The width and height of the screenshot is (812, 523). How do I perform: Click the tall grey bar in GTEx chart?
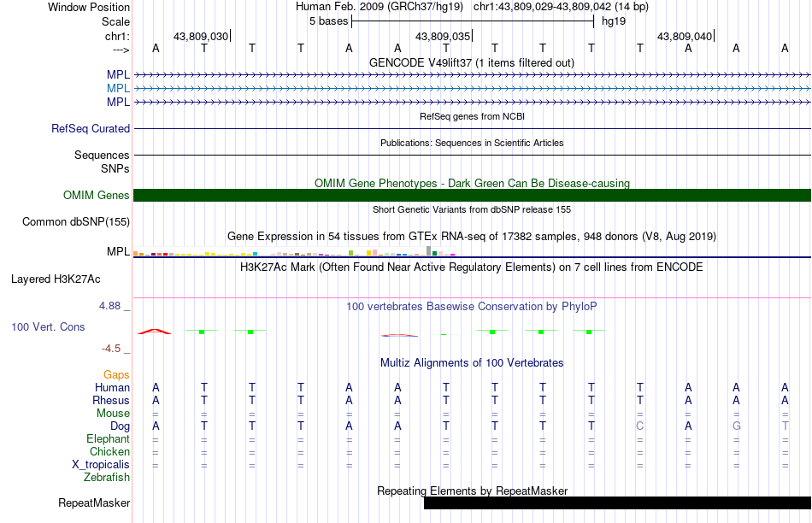[428, 251]
